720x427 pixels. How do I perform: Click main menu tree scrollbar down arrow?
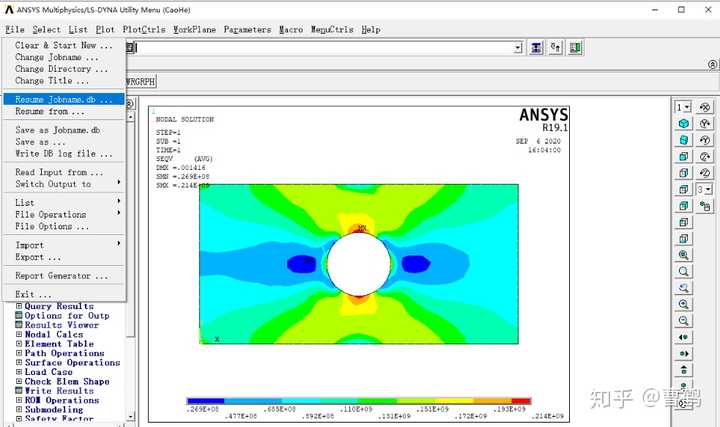point(130,416)
